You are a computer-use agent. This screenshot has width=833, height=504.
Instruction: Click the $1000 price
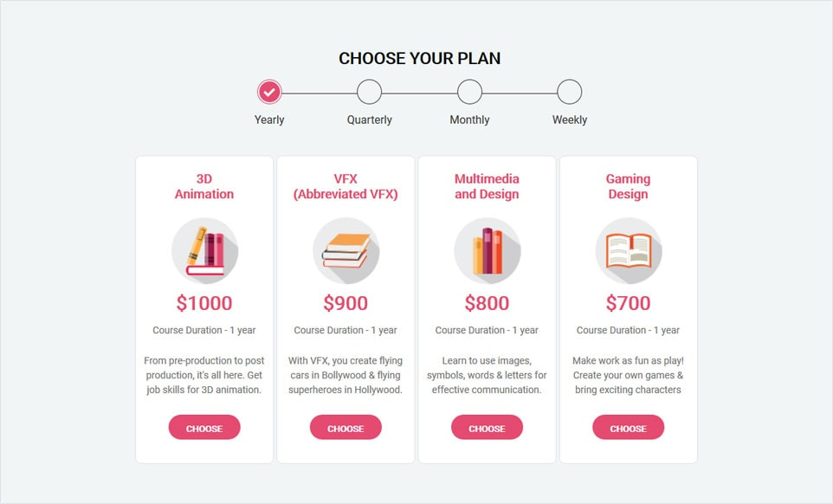204,303
